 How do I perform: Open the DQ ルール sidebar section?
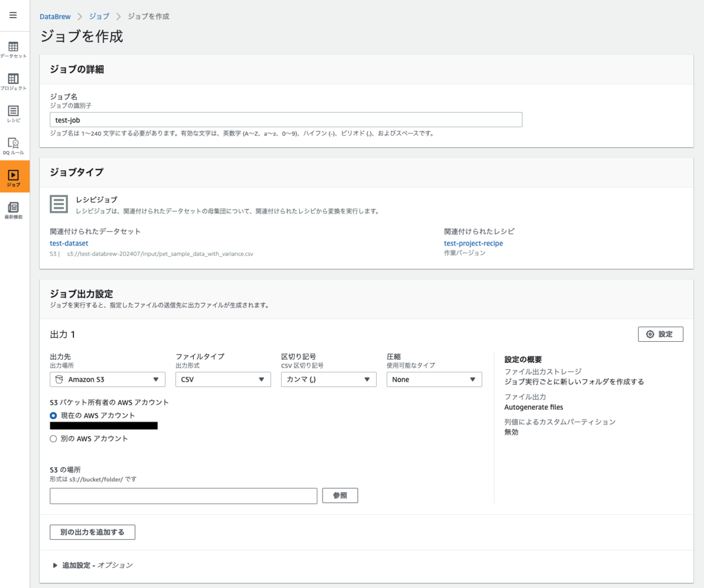tap(13, 146)
